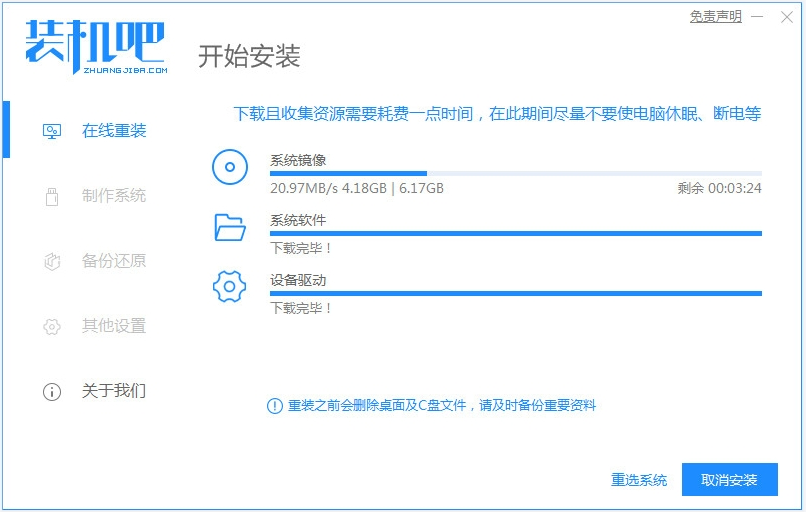Click the 剩余 00:03:24 remaining time text
The image size is (806, 513).
coord(719,188)
